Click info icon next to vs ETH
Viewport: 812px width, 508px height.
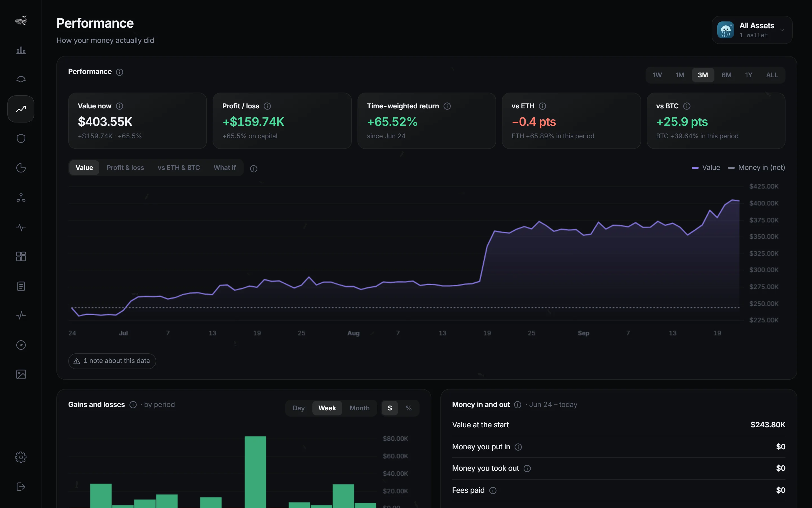[542, 106]
